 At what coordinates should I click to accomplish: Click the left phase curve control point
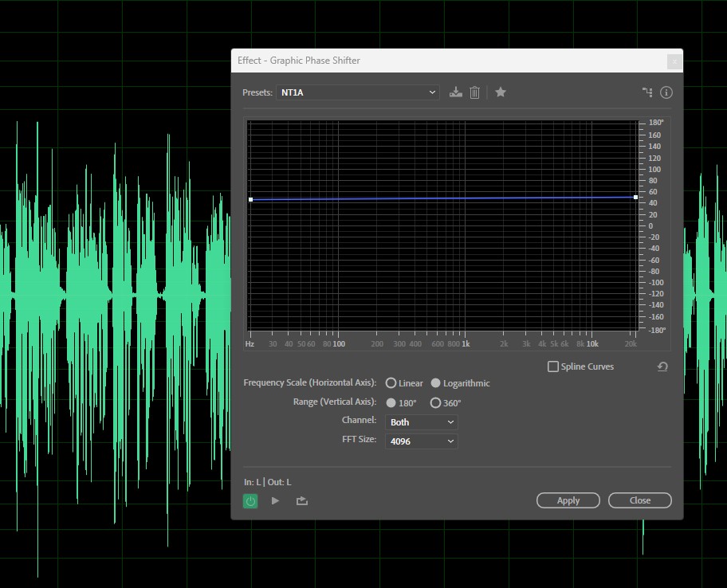pyautogui.click(x=250, y=199)
